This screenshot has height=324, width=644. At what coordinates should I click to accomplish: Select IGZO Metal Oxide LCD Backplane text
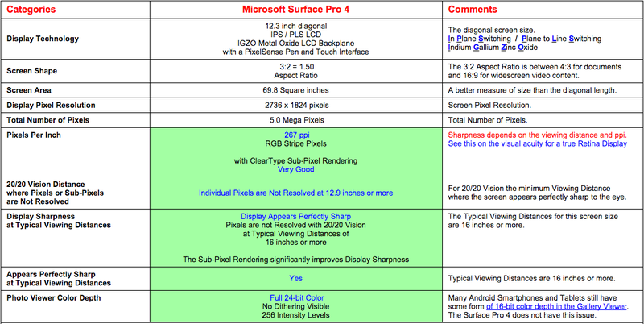(295, 44)
